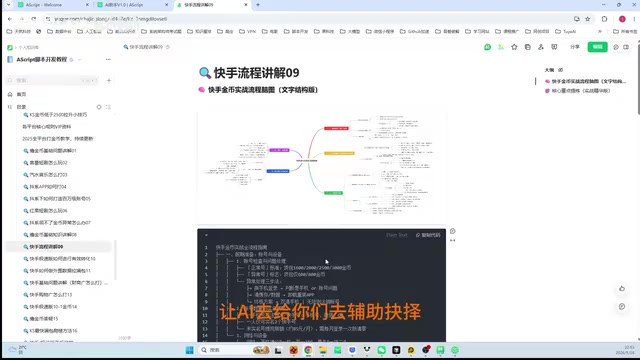This screenshot has height=360, width=640.
Task: Open the 首页 home sidebar item
Action: [21, 94]
